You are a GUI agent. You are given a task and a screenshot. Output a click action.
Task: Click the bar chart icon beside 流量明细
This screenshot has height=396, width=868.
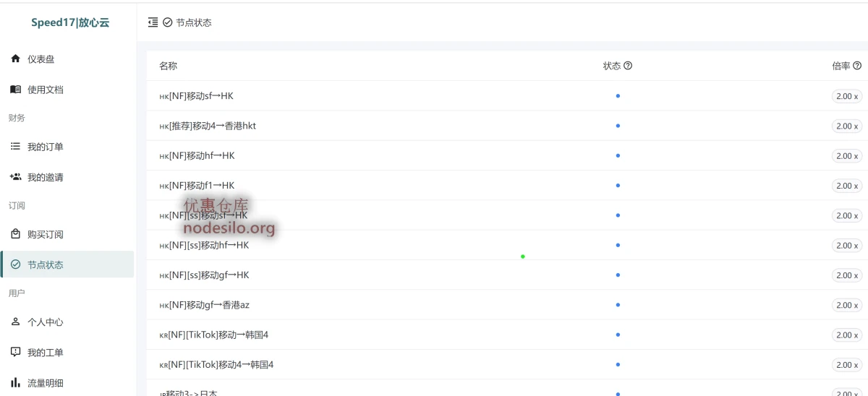click(15, 382)
